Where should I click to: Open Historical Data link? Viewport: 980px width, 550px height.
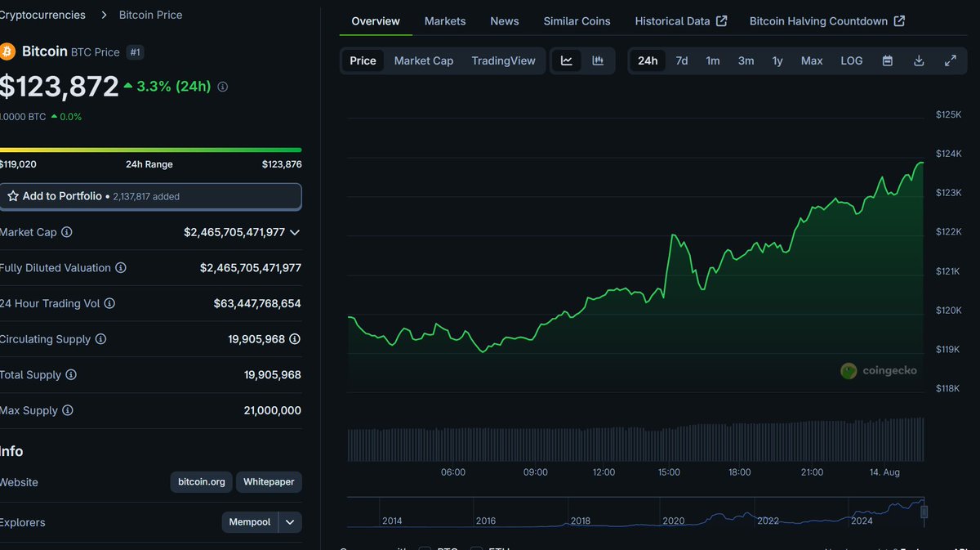tap(681, 21)
